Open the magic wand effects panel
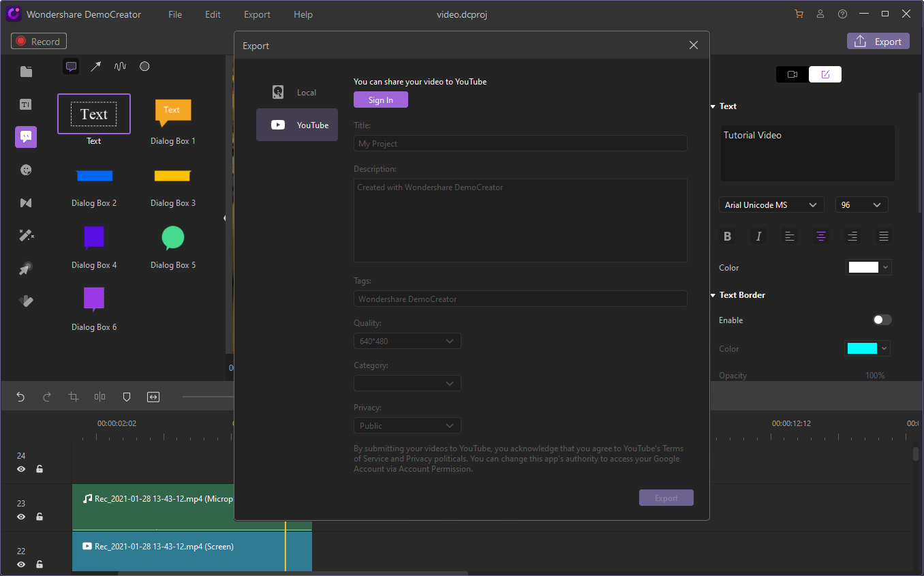924x576 pixels. tap(26, 235)
